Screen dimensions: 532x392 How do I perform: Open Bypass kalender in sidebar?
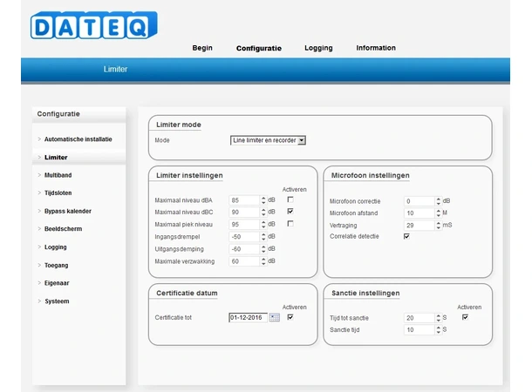[x=67, y=211]
